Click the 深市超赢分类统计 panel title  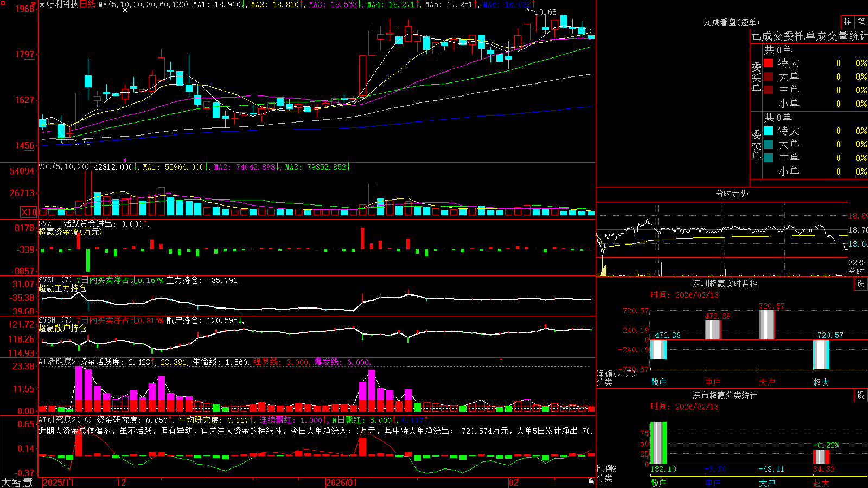pos(725,395)
